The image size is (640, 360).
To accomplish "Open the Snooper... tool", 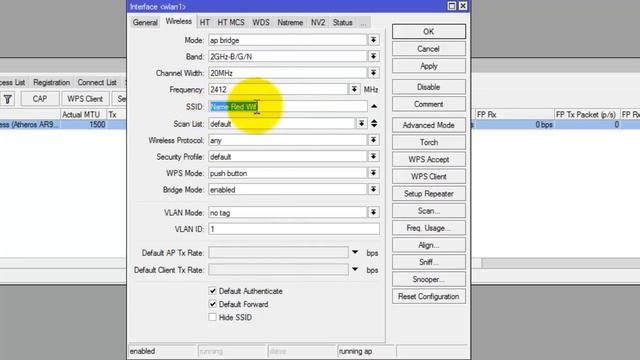I will [x=429, y=280].
